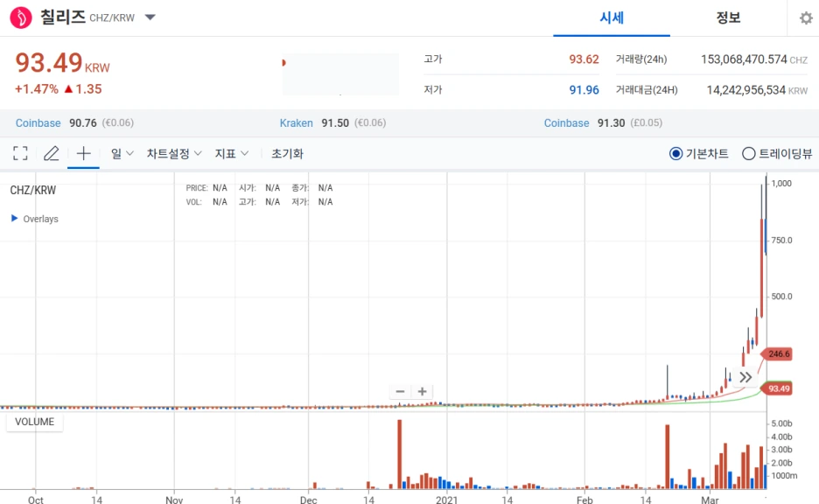
Task: Click the Chiliz coin logo icon
Action: pos(21,17)
